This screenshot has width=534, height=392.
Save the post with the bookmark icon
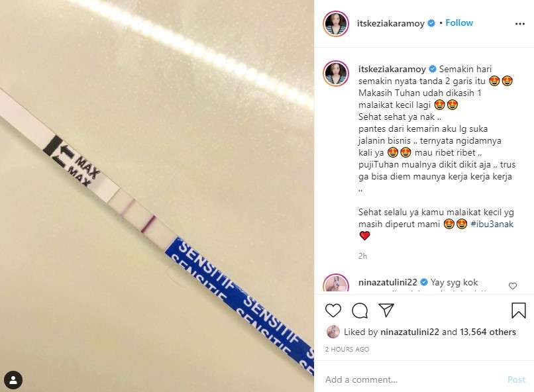[519, 311]
